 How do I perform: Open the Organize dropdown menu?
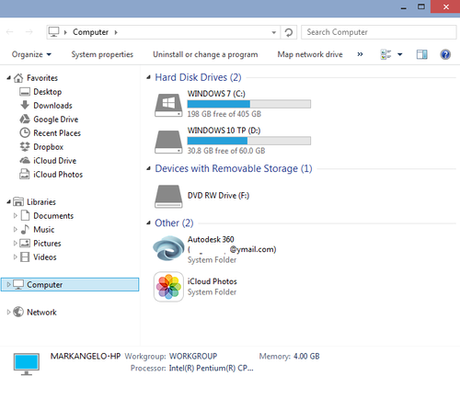31,54
